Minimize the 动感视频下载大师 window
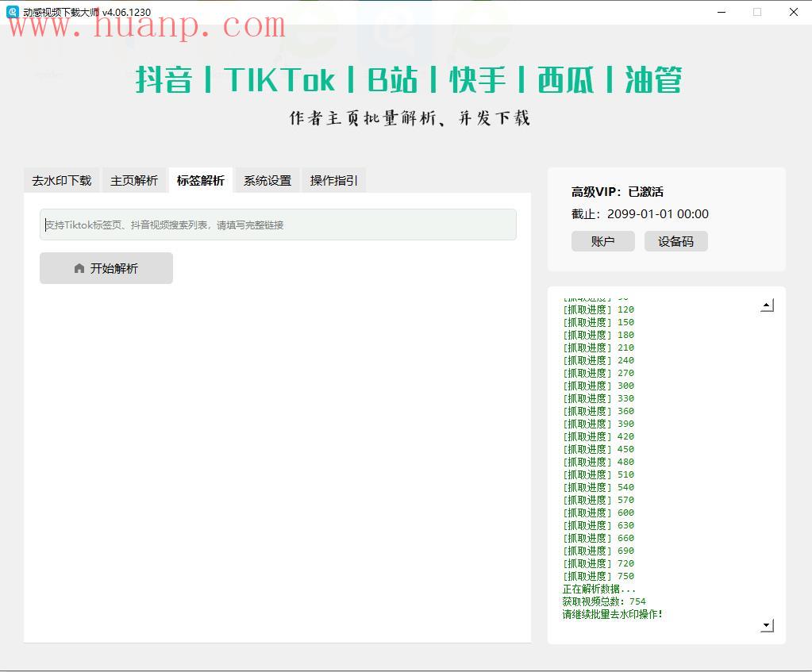 722,12
